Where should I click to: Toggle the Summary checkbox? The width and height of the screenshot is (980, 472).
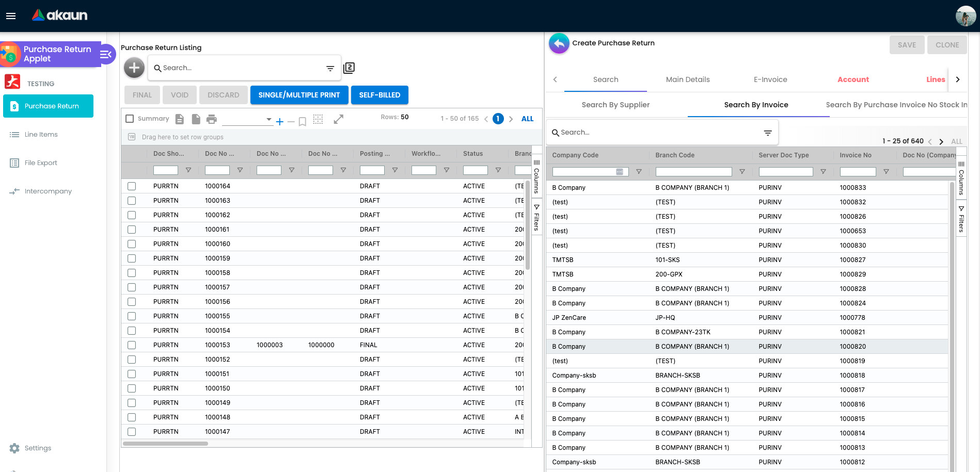point(130,119)
